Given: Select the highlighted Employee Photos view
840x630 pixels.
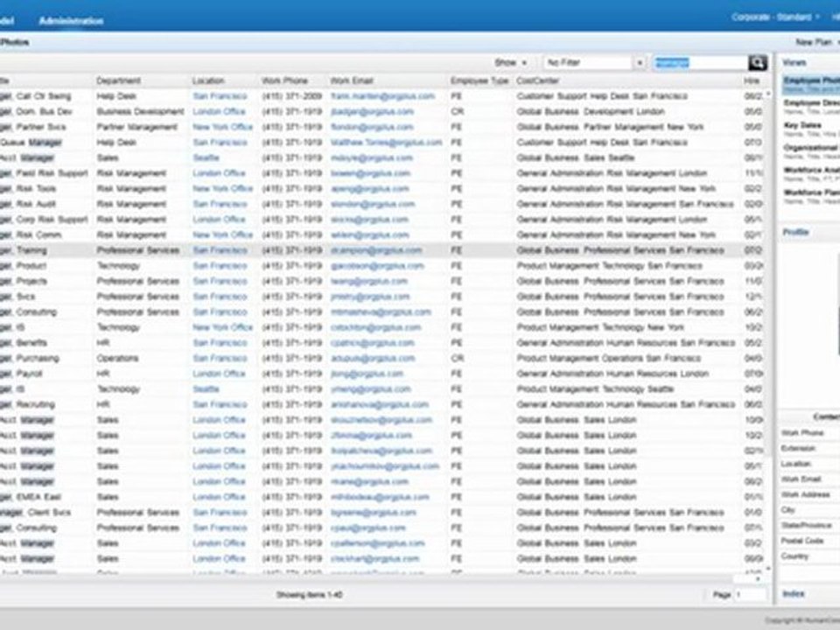Looking at the screenshot, I should point(811,84).
